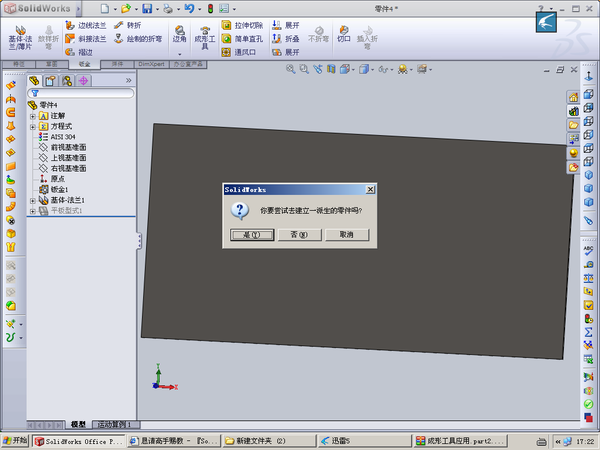Open the FeatureManager design tree tab
Viewport: 600px width, 450px height.
pyautogui.click(x=34, y=81)
